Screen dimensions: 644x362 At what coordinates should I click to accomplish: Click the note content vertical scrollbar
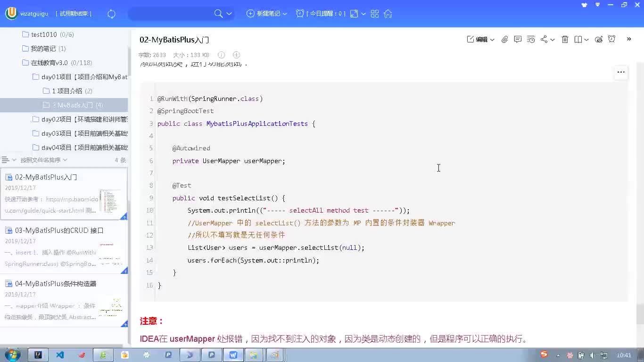(640, 314)
